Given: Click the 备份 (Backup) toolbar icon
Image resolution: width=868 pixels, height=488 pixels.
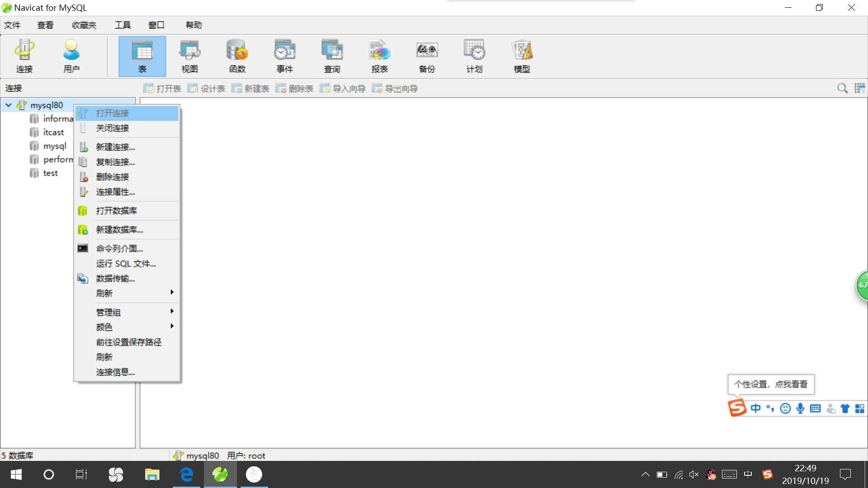Looking at the screenshot, I should 427,56.
